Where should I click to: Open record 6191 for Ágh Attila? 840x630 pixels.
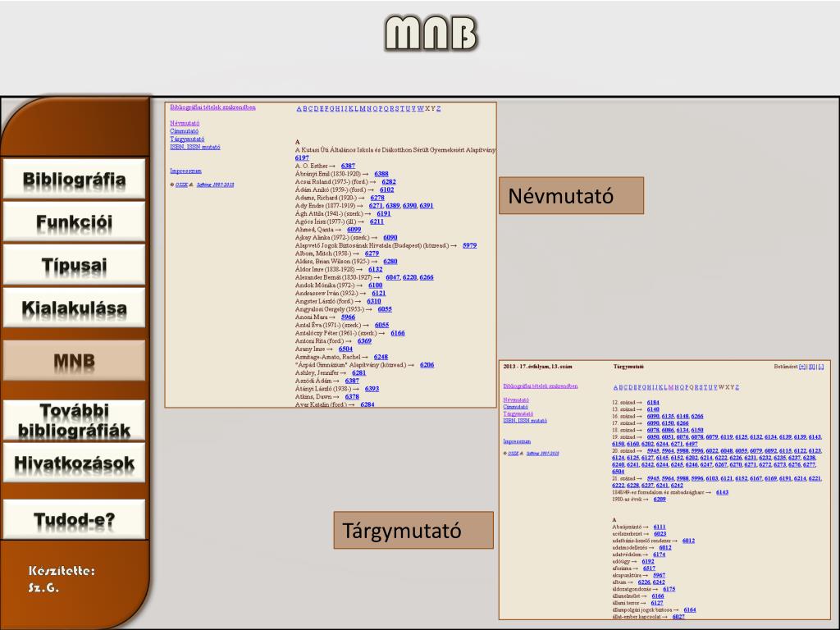tap(384, 214)
